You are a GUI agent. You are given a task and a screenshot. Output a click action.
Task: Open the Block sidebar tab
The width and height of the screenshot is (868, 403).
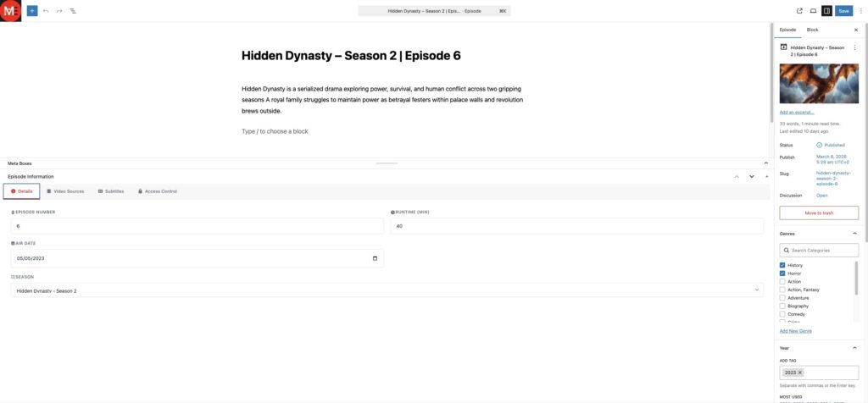tap(812, 30)
